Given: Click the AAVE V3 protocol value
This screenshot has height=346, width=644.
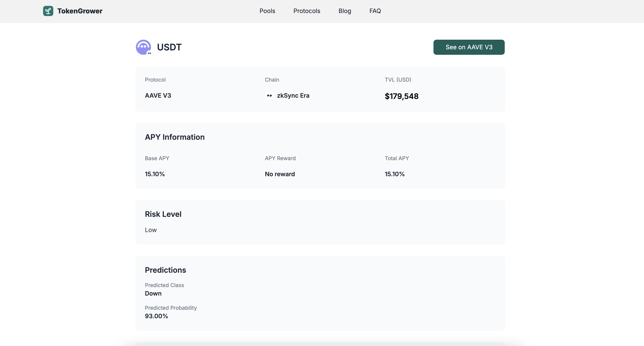Looking at the screenshot, I should 158,96.
